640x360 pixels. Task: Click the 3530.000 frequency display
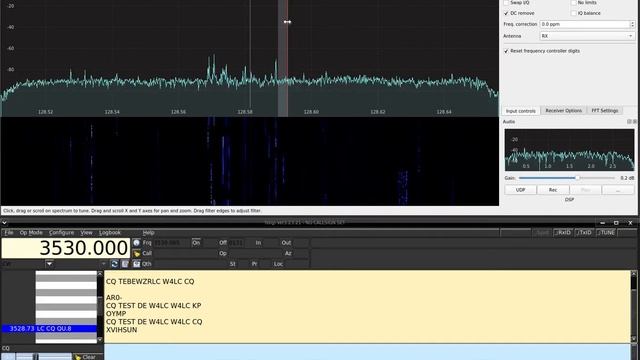[66, 248]
